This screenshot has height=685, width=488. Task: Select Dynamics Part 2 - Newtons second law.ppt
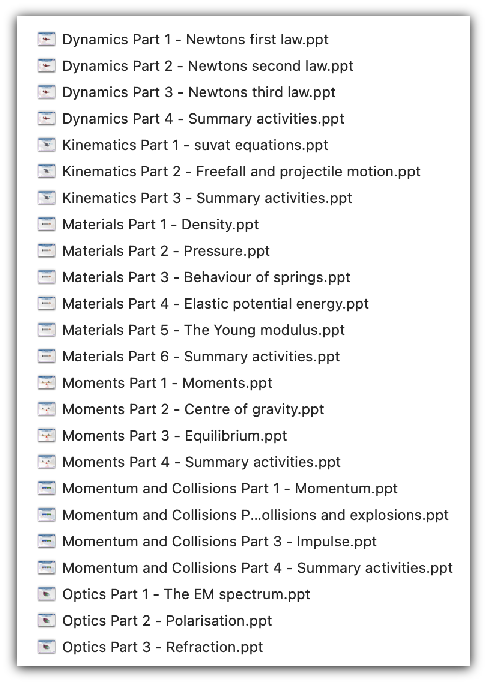coord(208,66)
